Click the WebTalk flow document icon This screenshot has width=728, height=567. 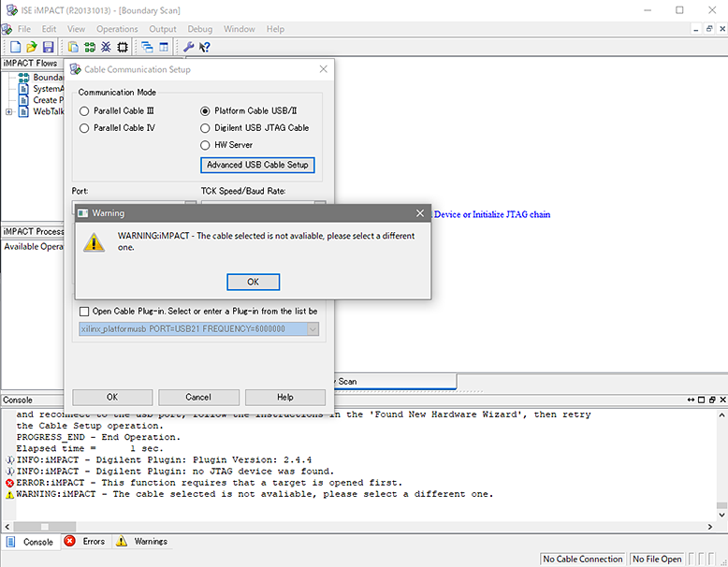point(23,111)
